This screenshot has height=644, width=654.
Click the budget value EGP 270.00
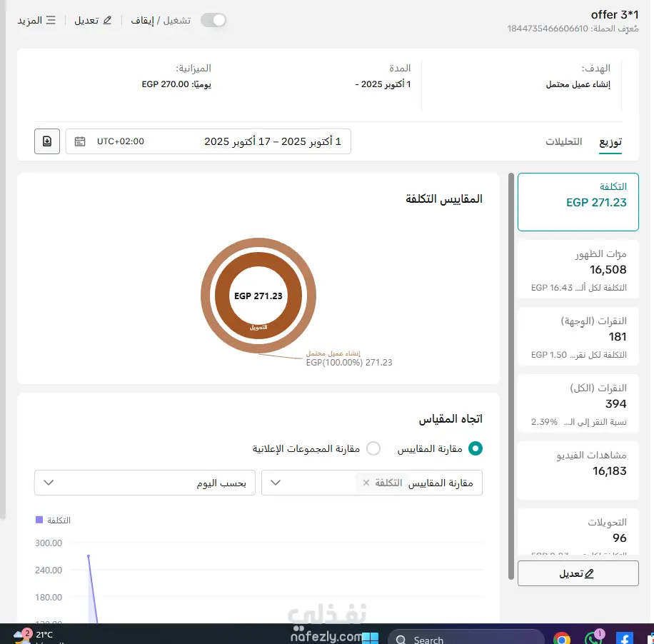[x=165, y=84]
